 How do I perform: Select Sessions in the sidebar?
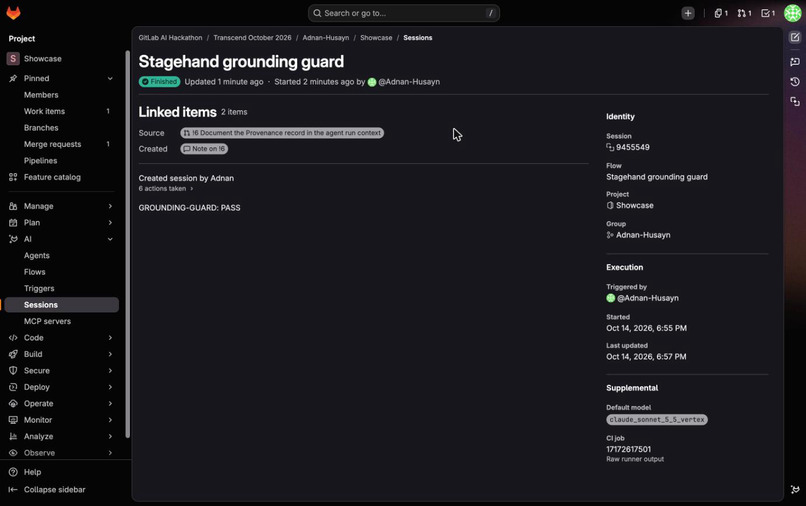coord(61,305)
